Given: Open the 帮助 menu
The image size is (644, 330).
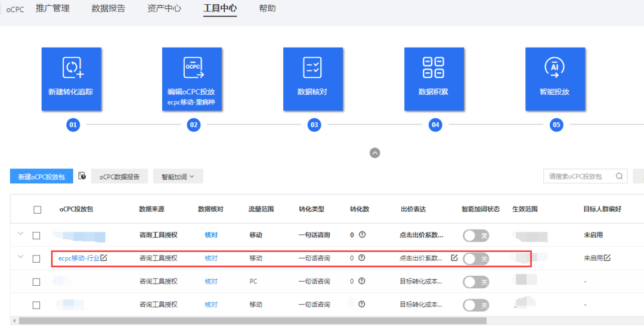Looking at the screenshot, I should tap(267, 8).
